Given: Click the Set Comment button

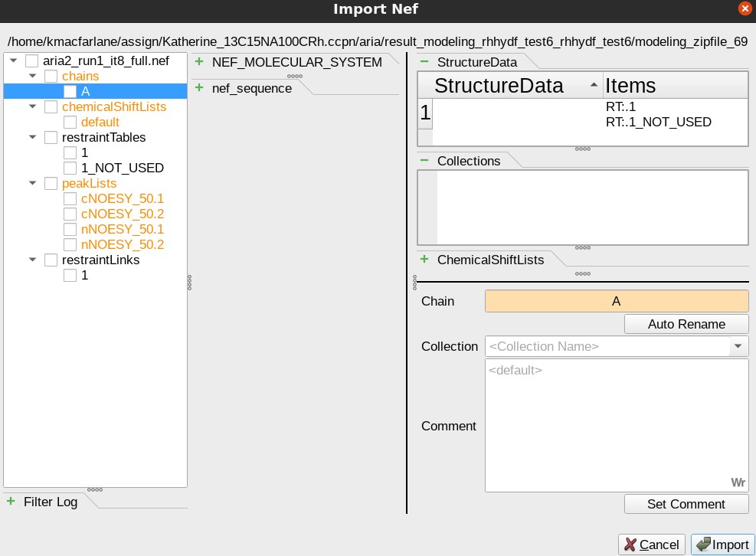Looking at the screenshot, I should pos(686,504).
